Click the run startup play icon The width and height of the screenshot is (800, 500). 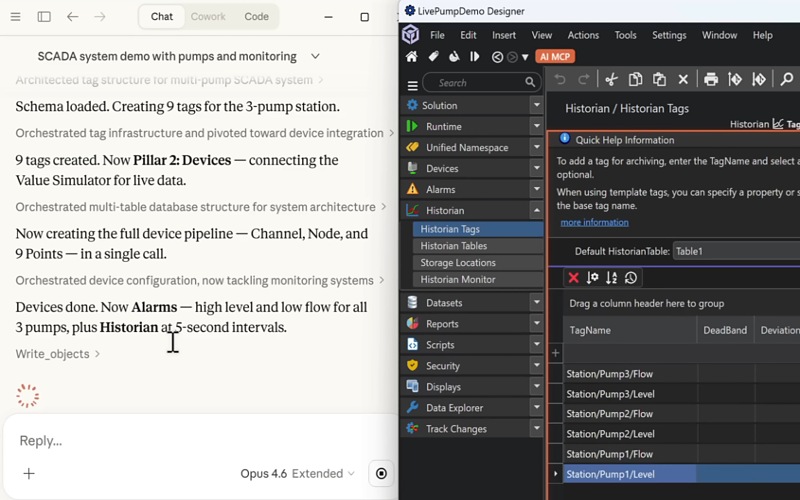click(x=474, y=57)
